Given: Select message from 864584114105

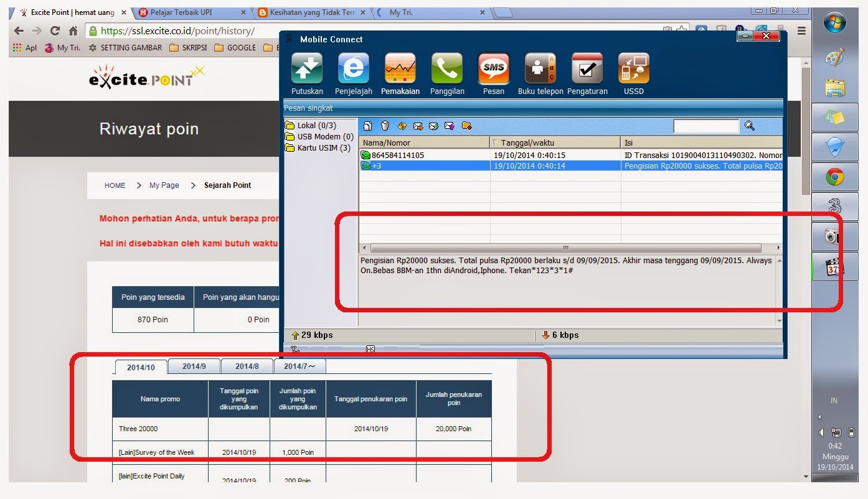Looking at the screenshot, I should [x=570, y=155].
